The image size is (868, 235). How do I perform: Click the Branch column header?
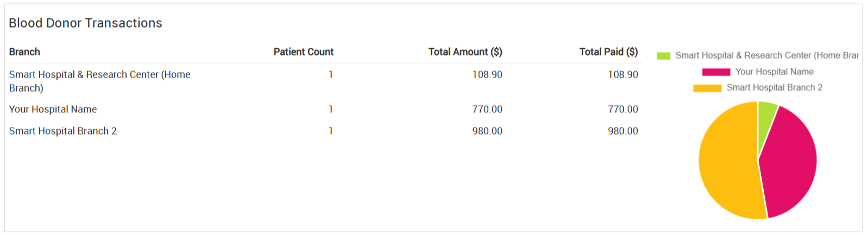coord(24,52)
